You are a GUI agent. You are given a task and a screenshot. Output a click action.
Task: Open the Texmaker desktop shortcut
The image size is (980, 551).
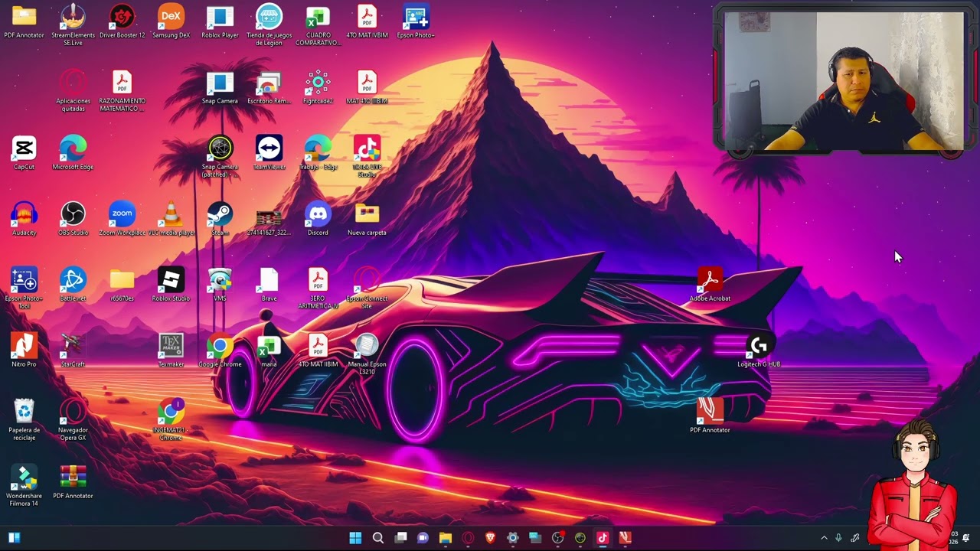click(171, 350)
